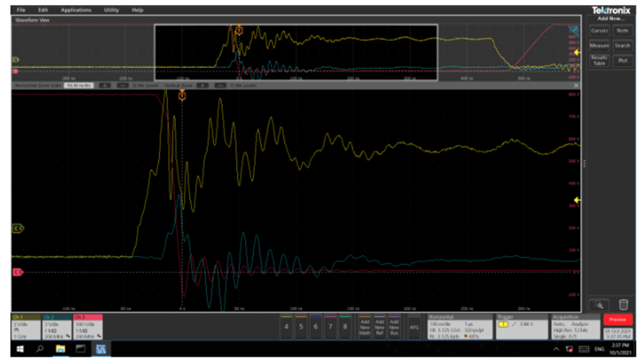The image size is (644, 364).
Task: Turn on channel 4
Action: [287, 326]
